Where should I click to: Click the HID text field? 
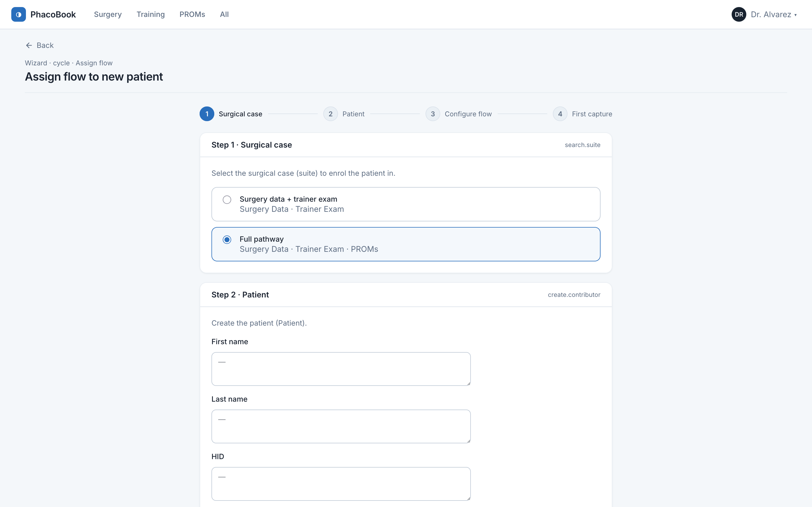tap(341, 484)
